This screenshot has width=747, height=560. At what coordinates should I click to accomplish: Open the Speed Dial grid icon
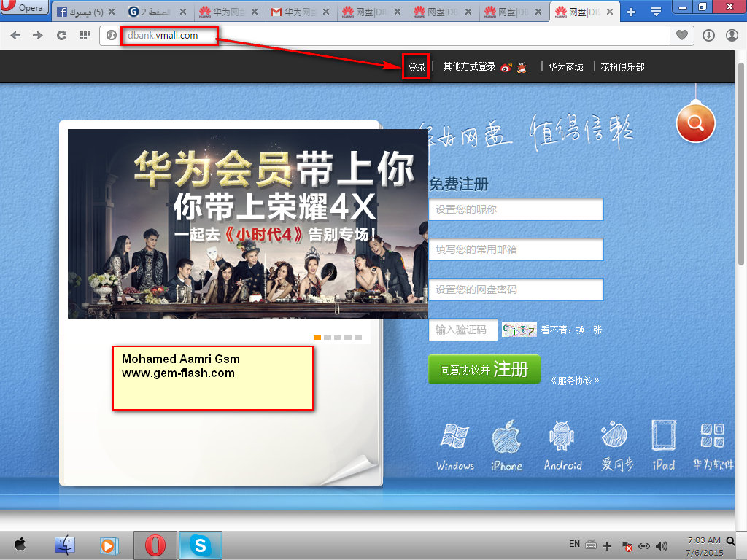(85, 35)
